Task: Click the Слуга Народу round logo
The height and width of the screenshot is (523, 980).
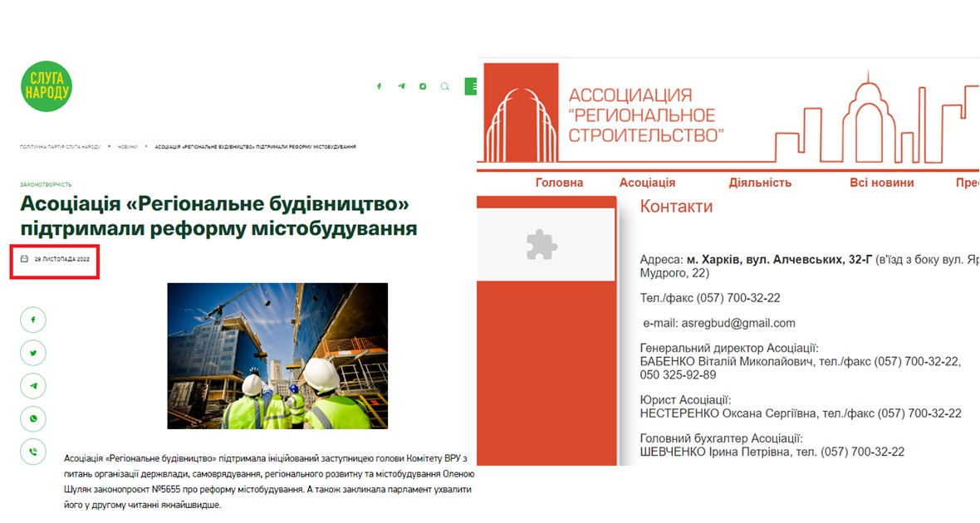Action: (x=47, y=86)
